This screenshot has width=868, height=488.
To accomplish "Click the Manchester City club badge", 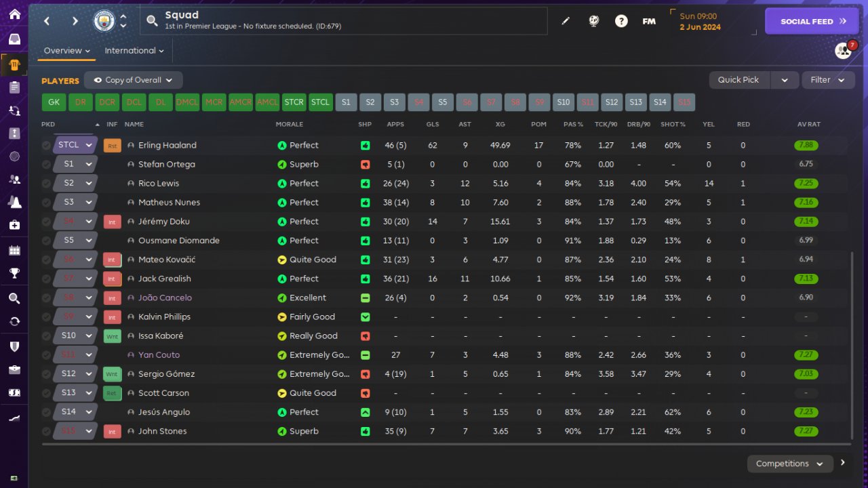I will coord(104,21).
